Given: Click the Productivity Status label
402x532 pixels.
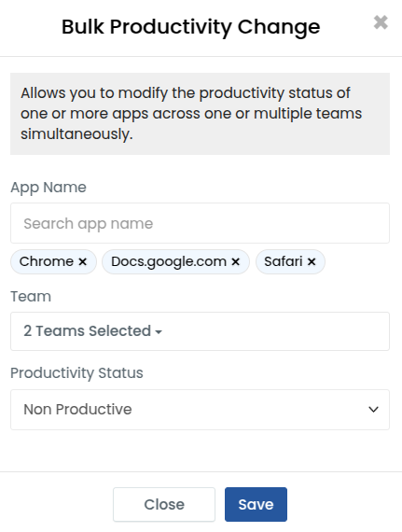Looking at the screenshot, I should [76, 373].
